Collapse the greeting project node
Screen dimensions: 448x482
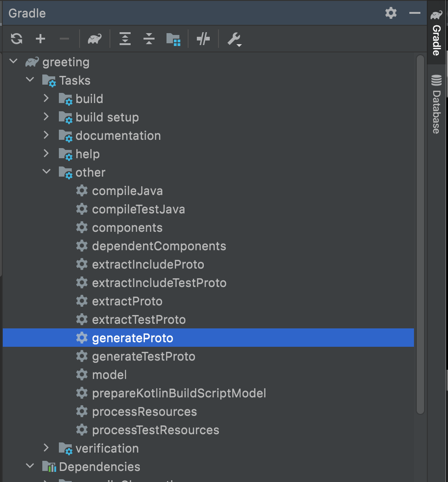click(13, 62)
